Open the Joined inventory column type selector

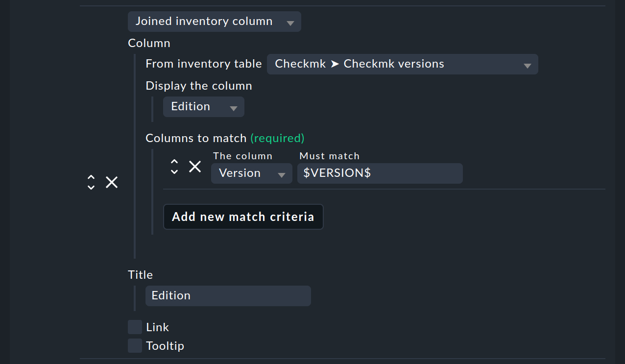click(x=214, y=21)
